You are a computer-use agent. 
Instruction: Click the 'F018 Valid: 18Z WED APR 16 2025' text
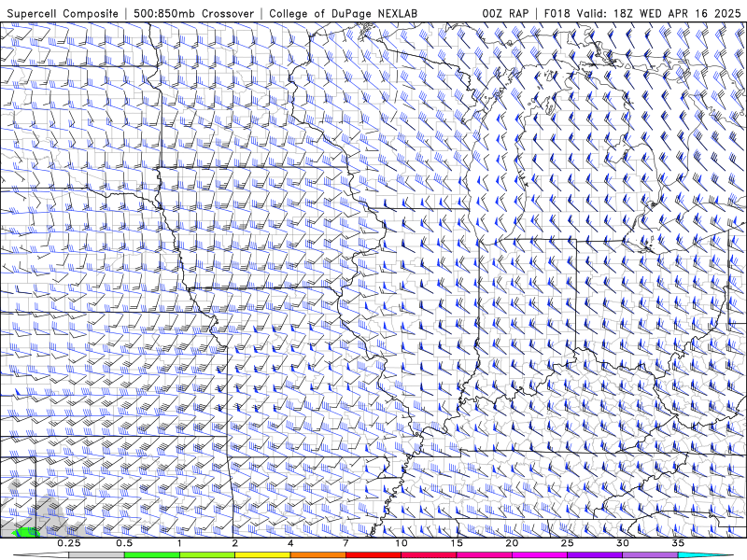click(642, 13)
